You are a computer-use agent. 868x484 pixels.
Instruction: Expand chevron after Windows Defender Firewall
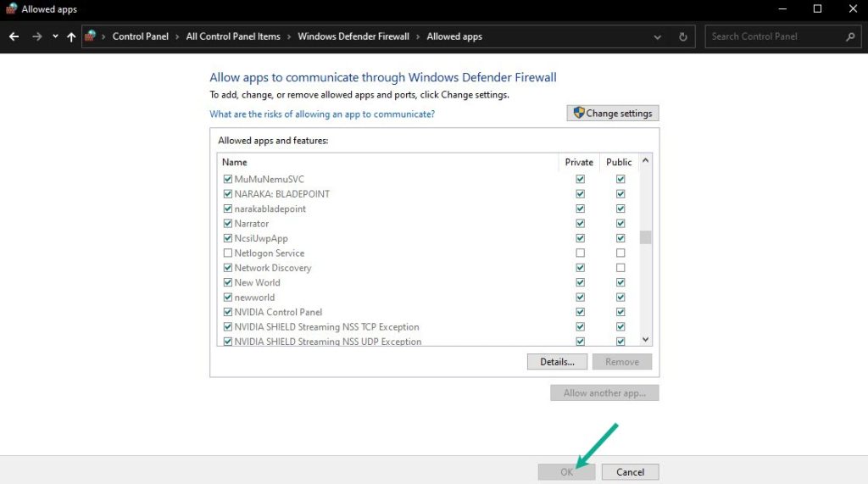pos(418,36)
